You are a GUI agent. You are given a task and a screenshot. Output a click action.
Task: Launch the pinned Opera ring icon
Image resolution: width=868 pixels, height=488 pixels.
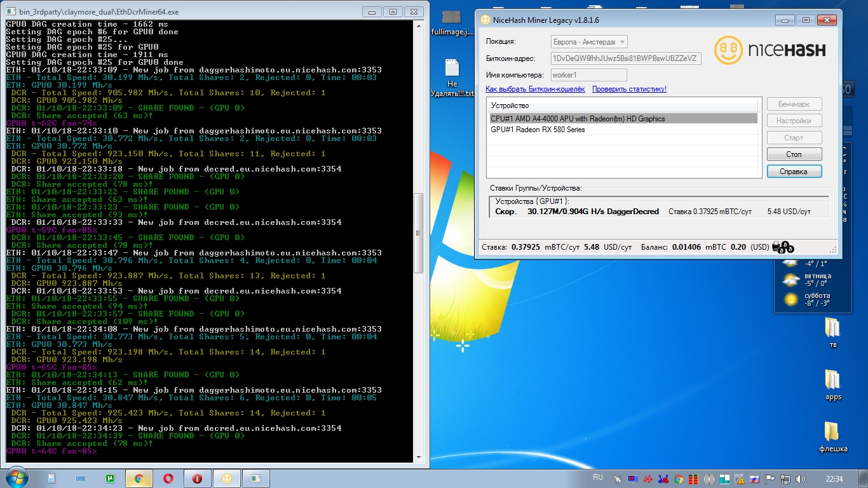pos(168,478)
